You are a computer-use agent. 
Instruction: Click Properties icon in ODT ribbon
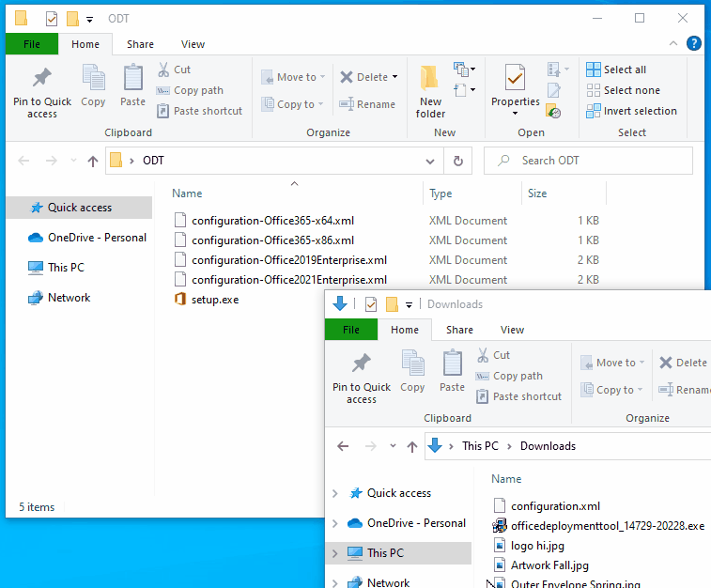tap(515, 78)
